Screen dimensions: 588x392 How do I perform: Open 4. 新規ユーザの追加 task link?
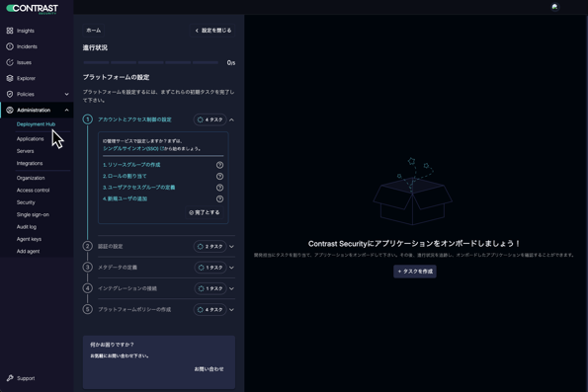pos(125,198)
